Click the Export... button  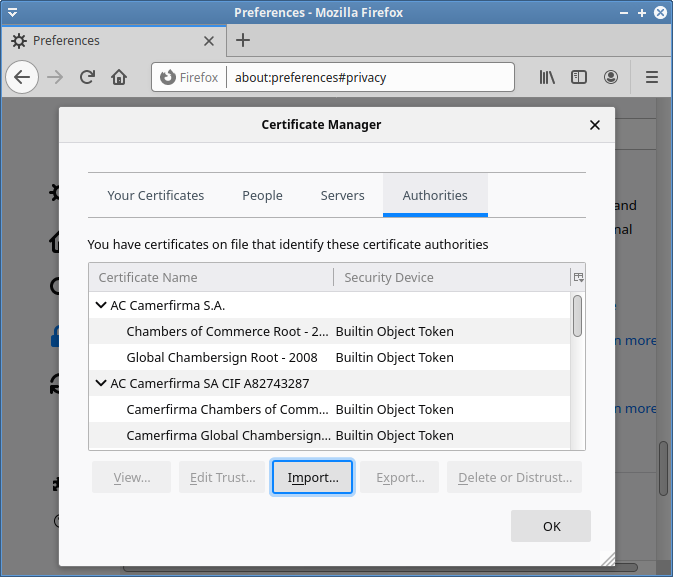click(400, 477)
